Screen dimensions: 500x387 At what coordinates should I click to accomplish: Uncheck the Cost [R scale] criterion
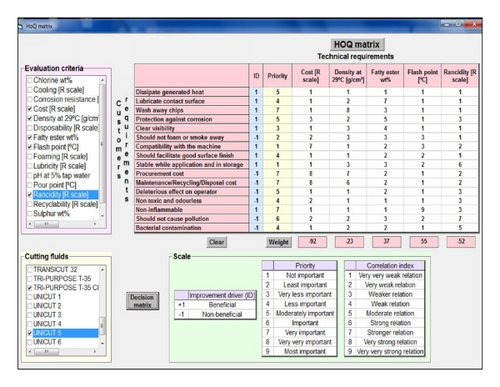[30, 109]
